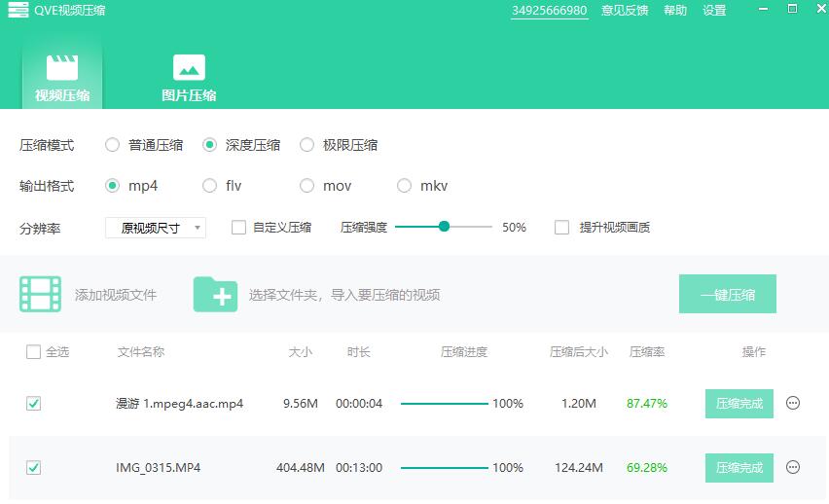Open more options for IMG_0315.MP4
Image resolution: width=829 pixels, height=504 pixels.
[x=793, y=468]
